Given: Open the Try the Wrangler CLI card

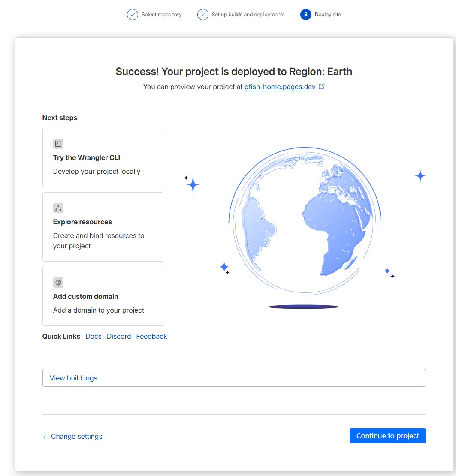Looking at the screenshot, I should coord(103,157).
